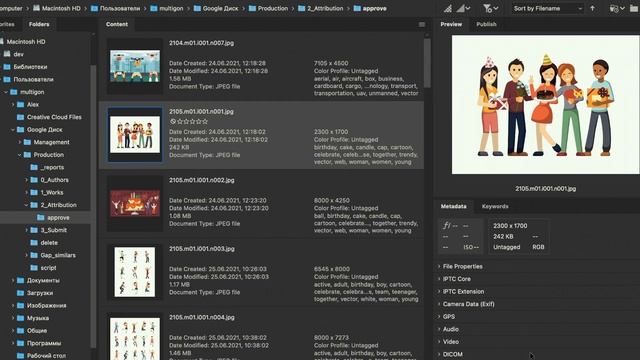640x360 pixels.
Task: Expand the 1_Works folder
Action: (27, 193)
